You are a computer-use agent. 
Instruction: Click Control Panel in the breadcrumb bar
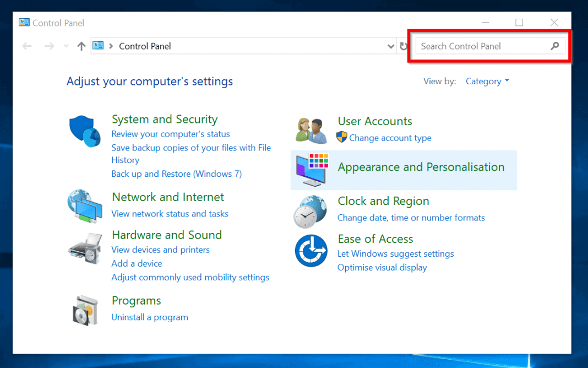144,46
